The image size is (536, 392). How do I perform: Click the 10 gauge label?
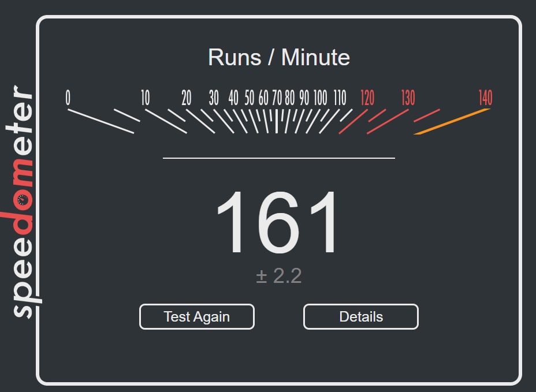(x=146, y=98)
